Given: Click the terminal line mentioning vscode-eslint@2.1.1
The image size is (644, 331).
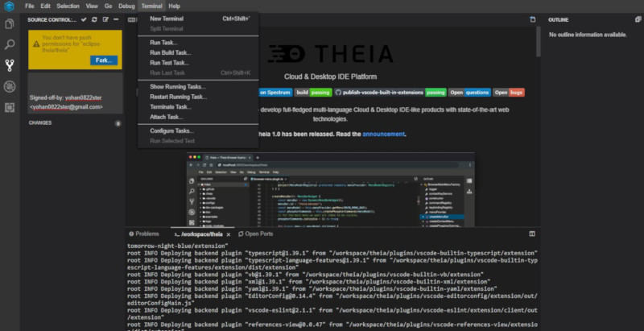Looking at the screenshot, I should coord(332,314).
